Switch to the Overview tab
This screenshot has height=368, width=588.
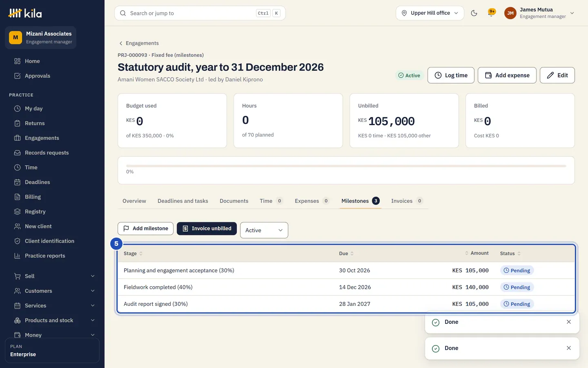tap(134, 201)
